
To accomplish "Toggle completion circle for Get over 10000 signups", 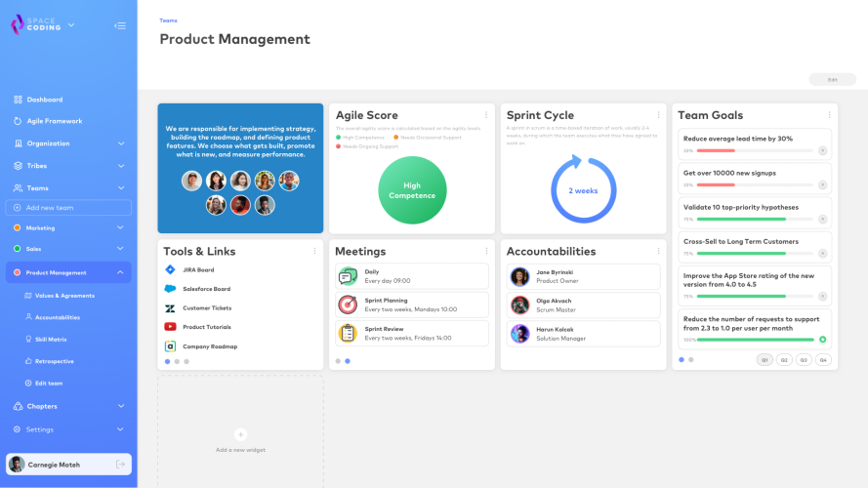I will click(x=823, y=184).
